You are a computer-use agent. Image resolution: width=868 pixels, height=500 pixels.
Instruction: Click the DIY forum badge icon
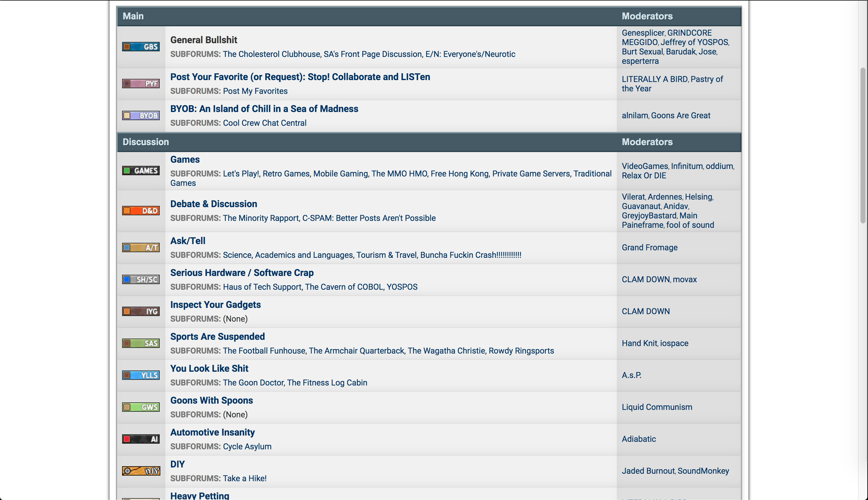tap(141, 471)
